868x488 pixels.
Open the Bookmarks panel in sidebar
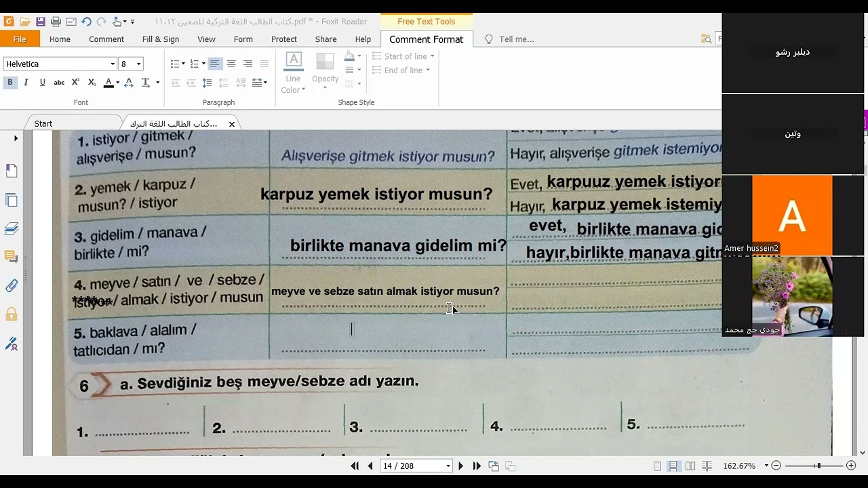click(12, 171)
